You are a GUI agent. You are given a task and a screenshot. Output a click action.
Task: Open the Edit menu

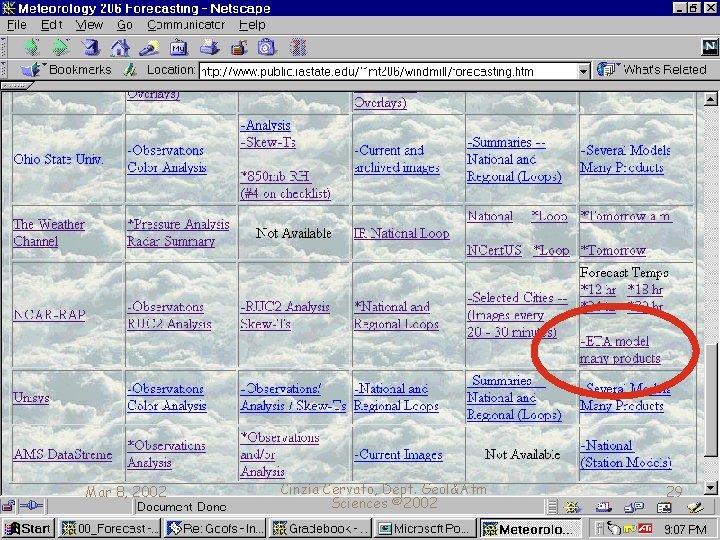click(x=51, y=25)
